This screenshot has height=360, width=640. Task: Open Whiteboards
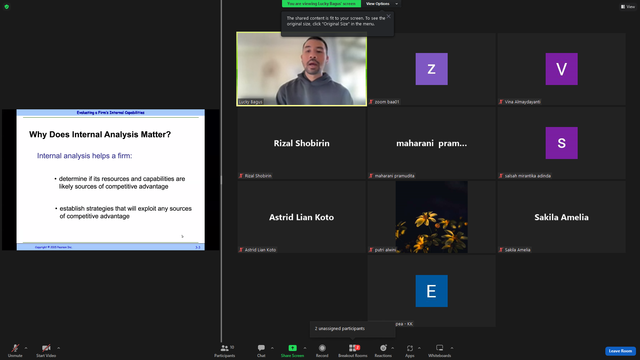point(440,350)
